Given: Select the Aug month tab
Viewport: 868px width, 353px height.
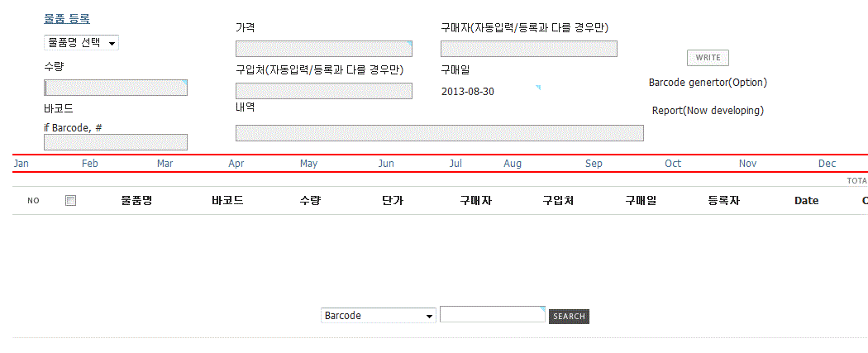Looking at the screenshot, I should point(512,164).
